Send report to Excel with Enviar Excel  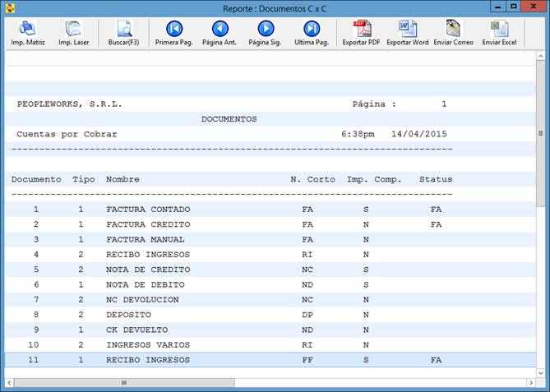499,33
